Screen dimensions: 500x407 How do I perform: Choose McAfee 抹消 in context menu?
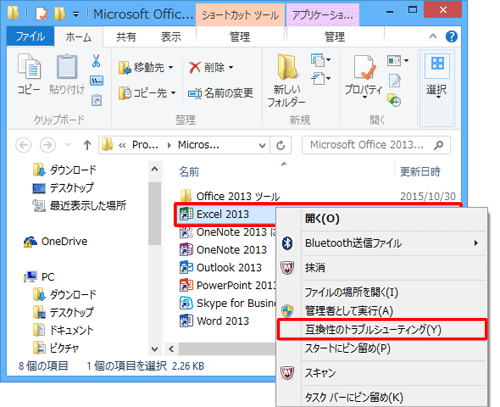tap(381, 268)
